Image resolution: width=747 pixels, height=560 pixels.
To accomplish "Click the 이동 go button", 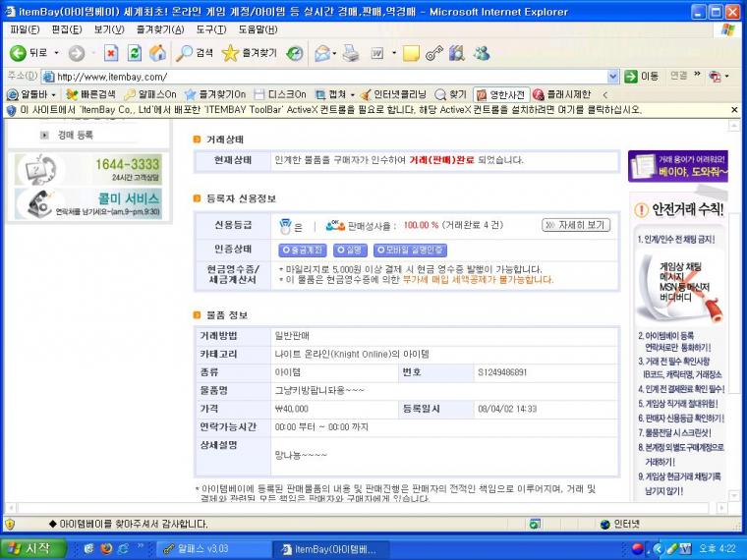I will coord(642,77).
